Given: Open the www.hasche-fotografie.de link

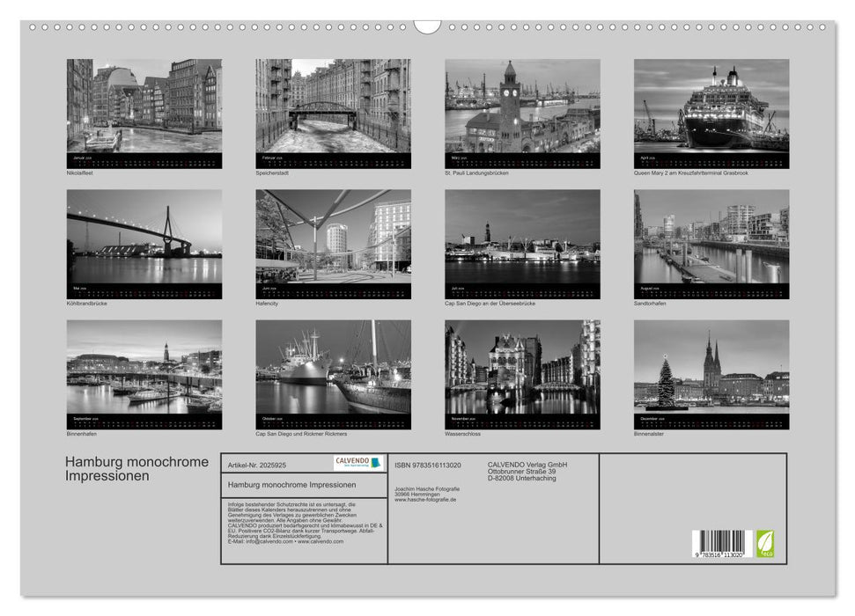Looking at the screenshot, I should tap(424, 500).
